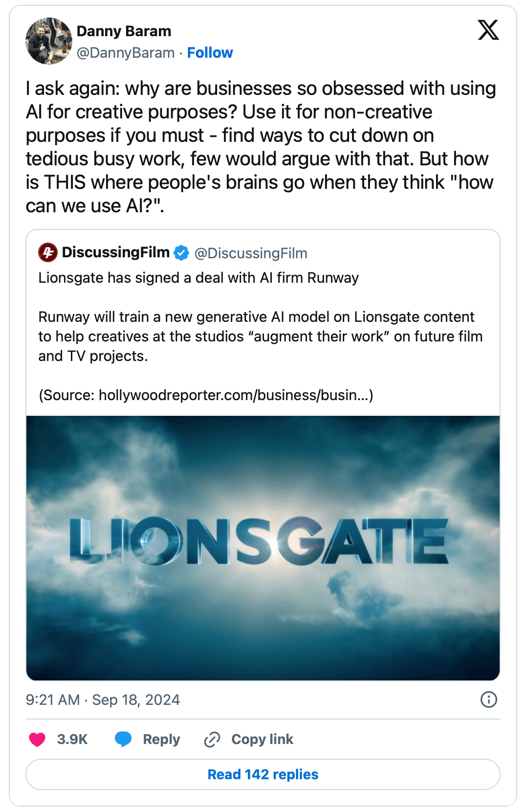Viewport: 527px width, 812px height.
Task: Click the DiscussingFilm avatar icon
Action: pos(48,252)
